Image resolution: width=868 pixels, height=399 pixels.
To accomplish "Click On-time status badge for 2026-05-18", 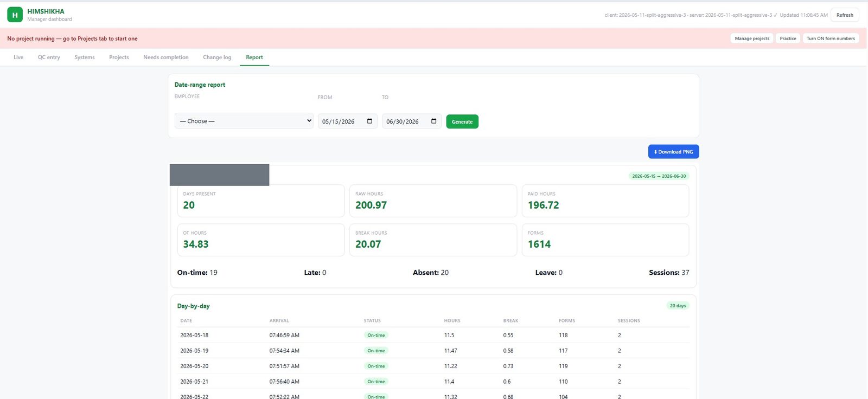I will [376, 335].
